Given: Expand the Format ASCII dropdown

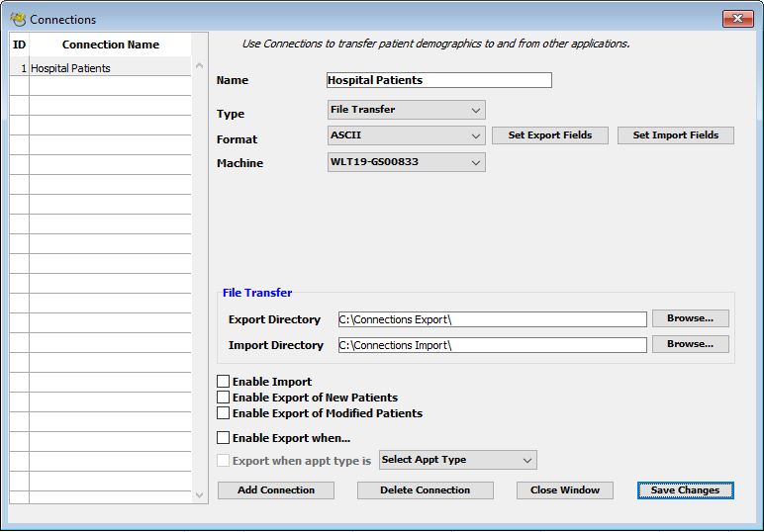Looking at the screenshot, I should tap(406, 135).
